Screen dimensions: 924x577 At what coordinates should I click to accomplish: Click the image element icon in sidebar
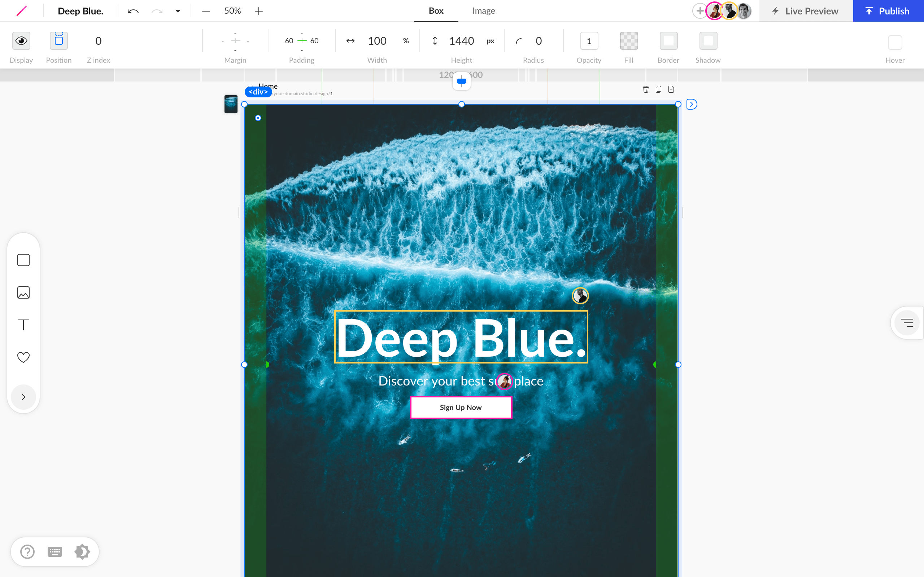(23, 292)
